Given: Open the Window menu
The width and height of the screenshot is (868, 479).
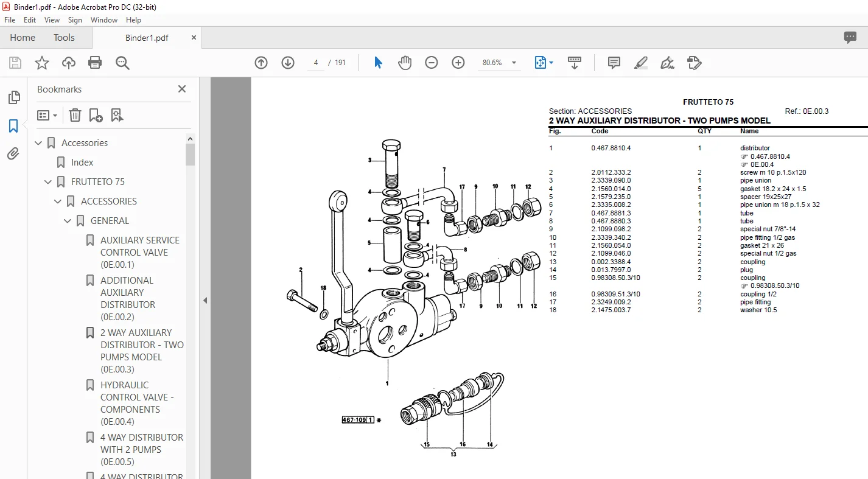Looking at the screenshot, I should [x=104, y=20].
